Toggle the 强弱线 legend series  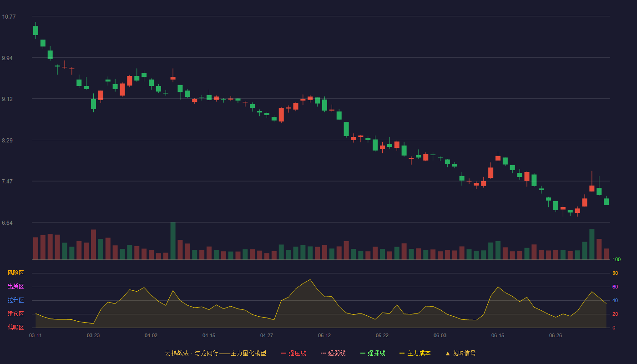point(333,353)
